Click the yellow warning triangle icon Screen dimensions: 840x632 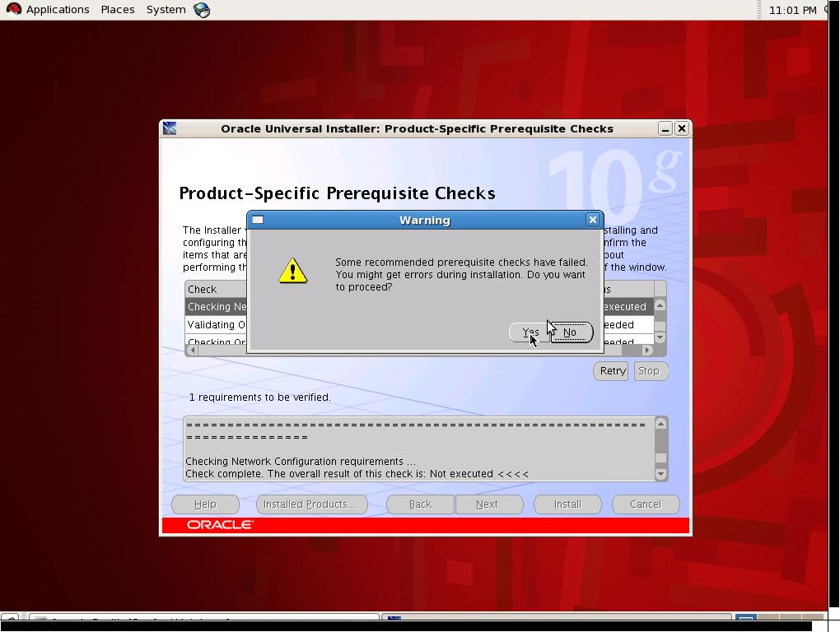[x=292, y=270]
